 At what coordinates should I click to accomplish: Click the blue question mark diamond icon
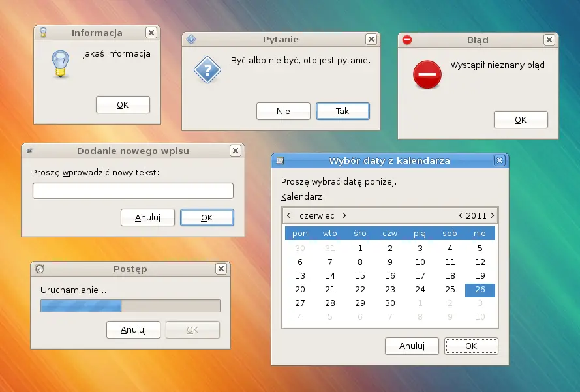point(207,70)
